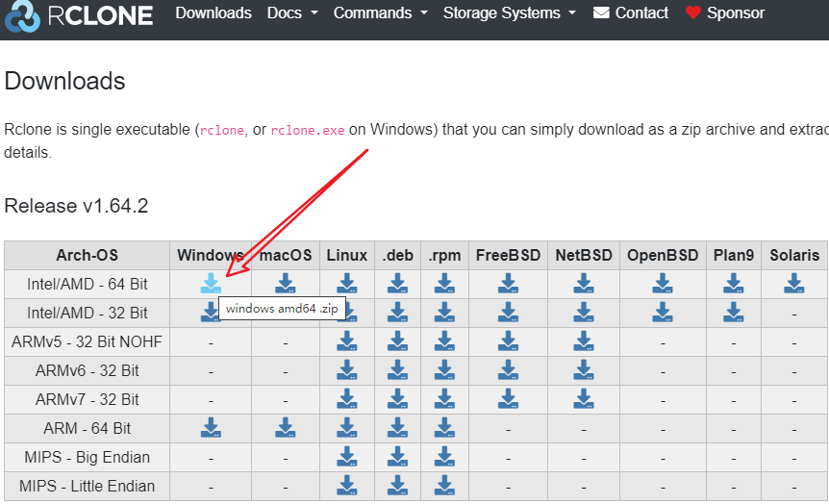Download macOS ARM 64 Bit build
Screen dimensions: 829x504
[x=286, y=428]
